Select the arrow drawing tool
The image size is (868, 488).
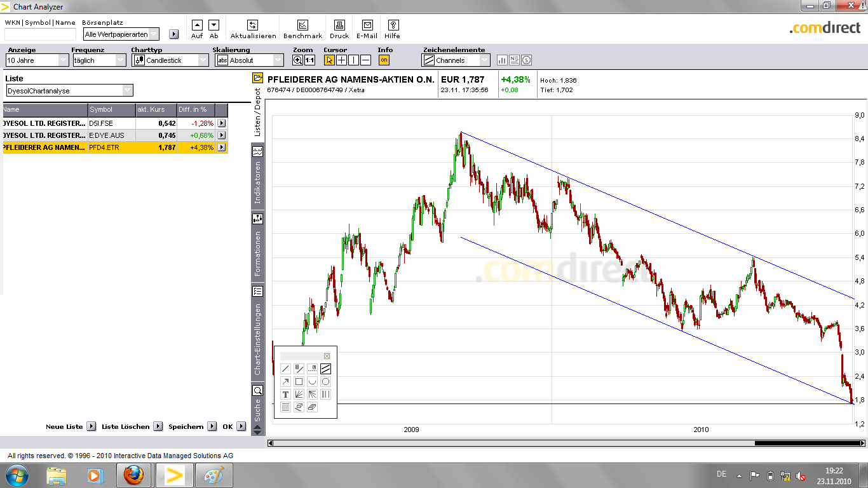click(285, 382)
